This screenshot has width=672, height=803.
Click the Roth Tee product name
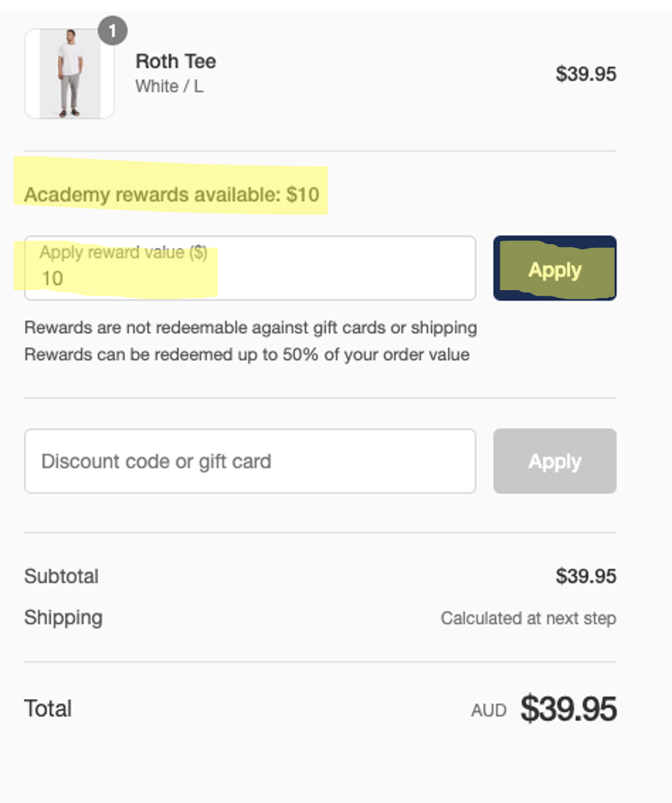coord(176,62)
